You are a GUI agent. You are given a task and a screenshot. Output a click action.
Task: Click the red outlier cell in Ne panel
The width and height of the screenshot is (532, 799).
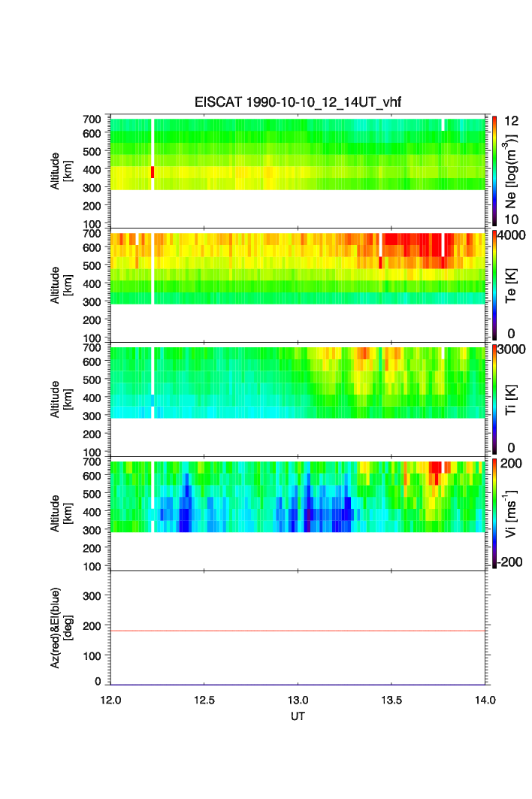pyautogui.click(x=153, y=172)
